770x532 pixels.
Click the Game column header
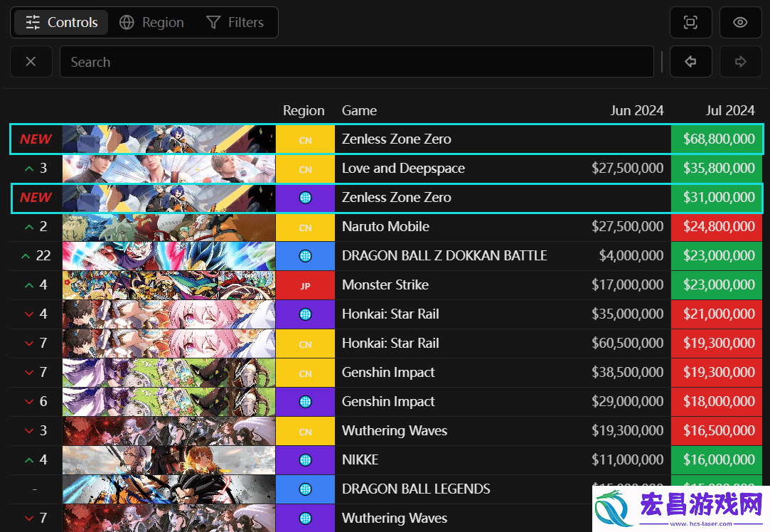[x=359, y=110]
